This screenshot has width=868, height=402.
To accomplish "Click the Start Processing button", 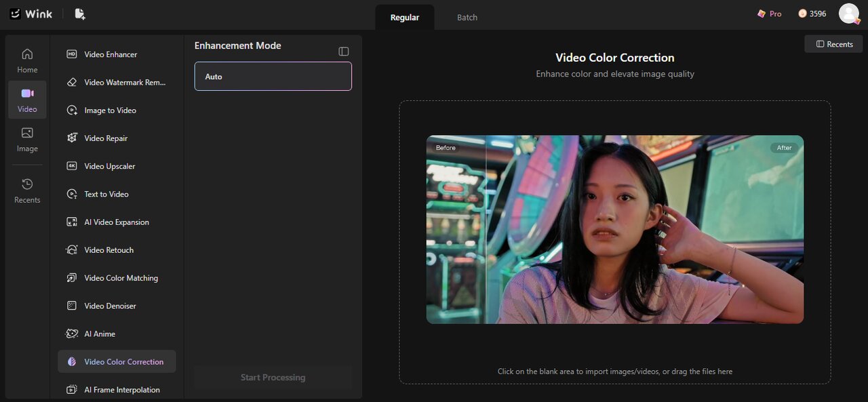I will (273, 378).
